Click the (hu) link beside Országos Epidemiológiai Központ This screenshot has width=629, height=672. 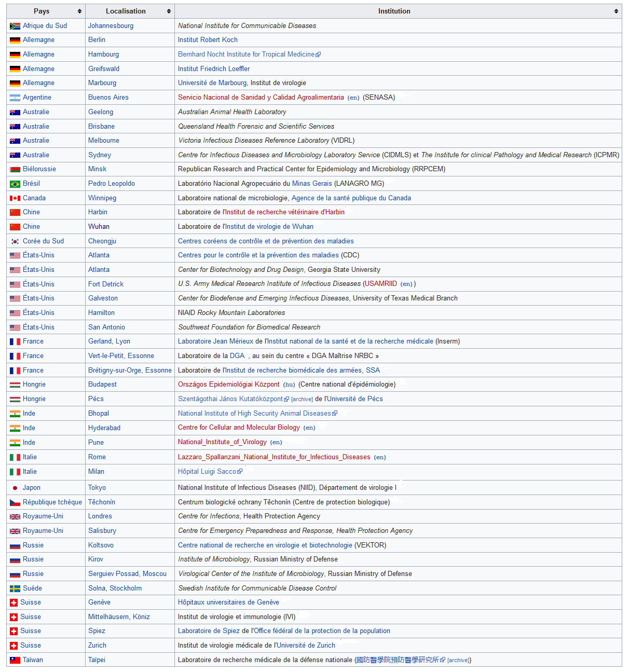[289, 385]
